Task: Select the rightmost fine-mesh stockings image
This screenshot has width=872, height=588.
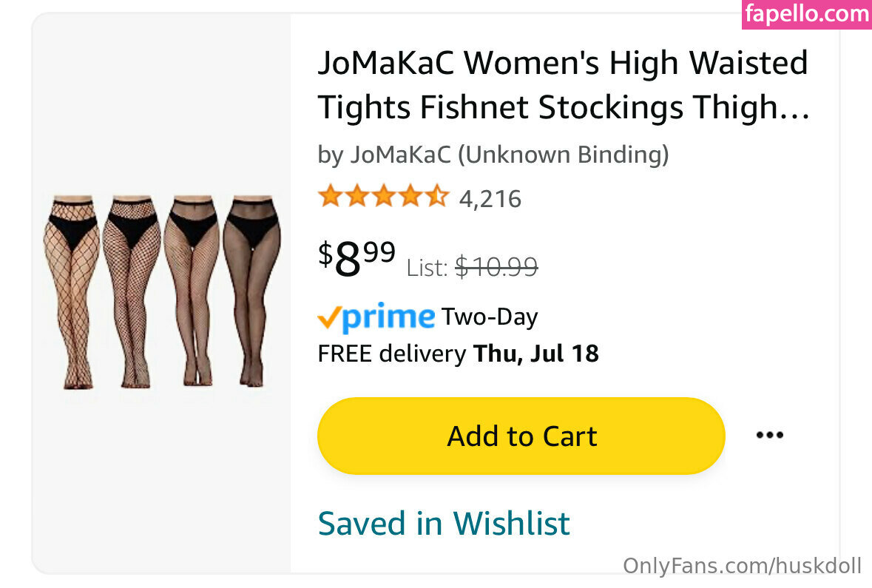Action: point(252,291)
